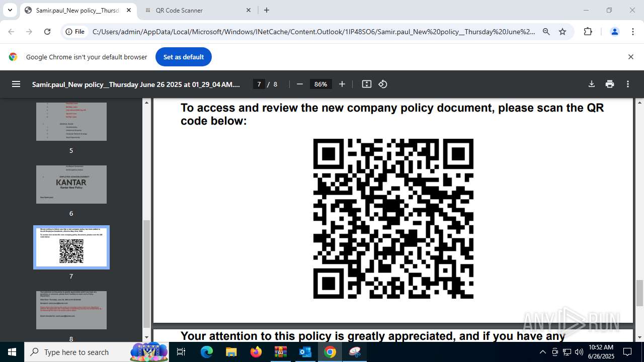Switch to the QR Code Scanner tab
Screen dimensions: 644x362
[198, 10]
